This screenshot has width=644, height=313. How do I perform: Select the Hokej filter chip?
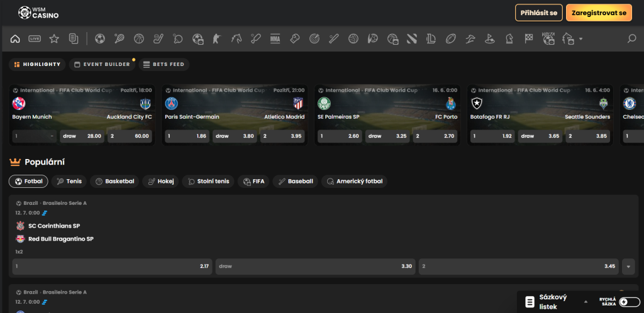pos(160,181)
